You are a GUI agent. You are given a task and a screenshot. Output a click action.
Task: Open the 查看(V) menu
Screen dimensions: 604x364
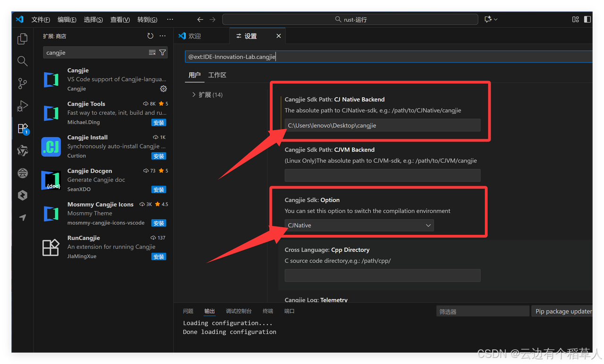(x=120, y=19)
